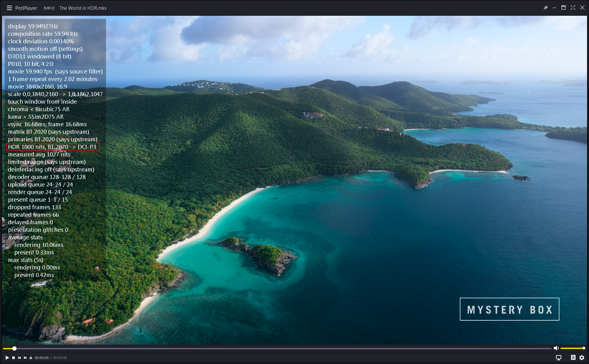The width and height of the screenshot is (589, 364).
Task: Click the 'max stats (5s)' heading
Action: (26, 260)
